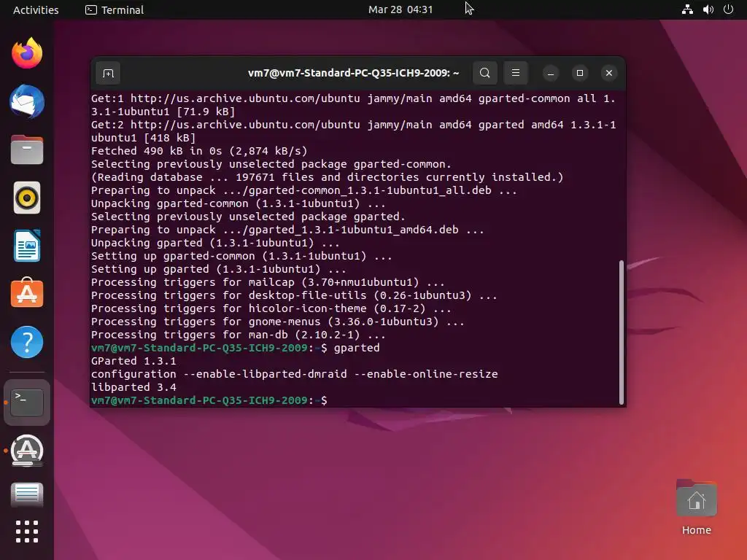Open the drive icon above the apps grid
The image size is (747, 560).
pos(27,494)
